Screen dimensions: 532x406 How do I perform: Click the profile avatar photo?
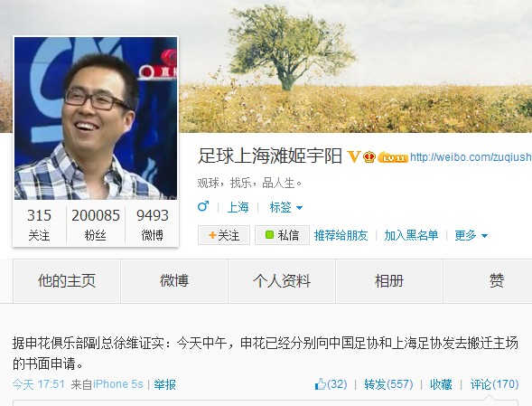click(96, 118)
